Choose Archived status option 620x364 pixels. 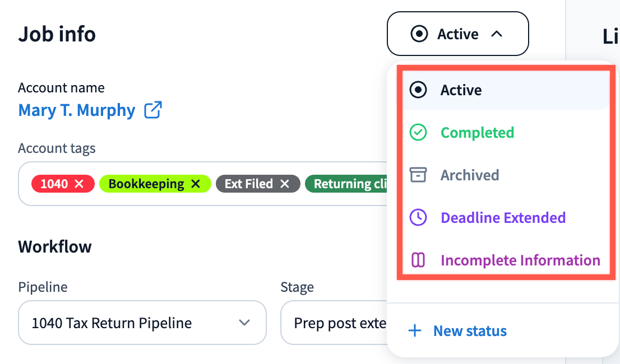point(469,175)
